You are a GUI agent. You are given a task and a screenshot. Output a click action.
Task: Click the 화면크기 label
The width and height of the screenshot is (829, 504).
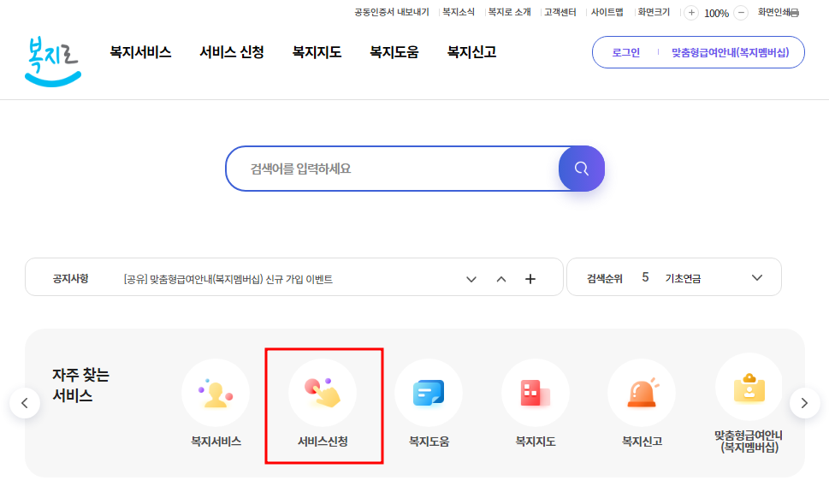click(654, 12)
